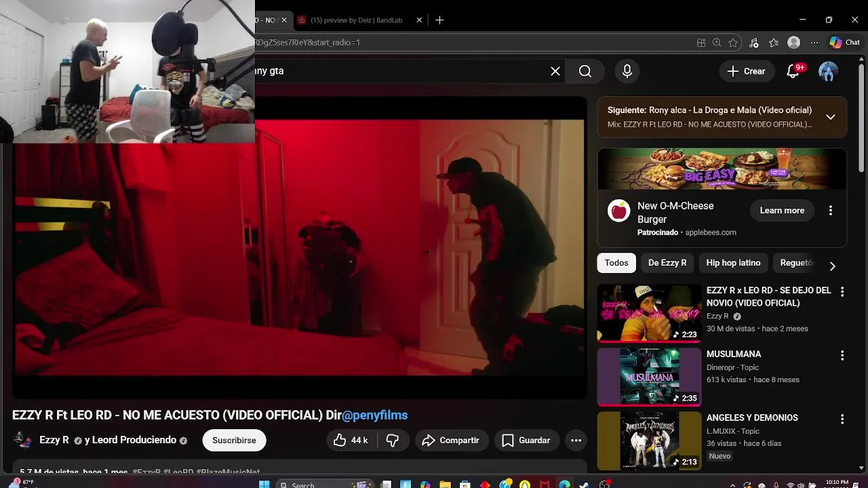Screen dimensions: 868x488
Task: Open the Windows Start menu
Action: [x=264, y=484]
